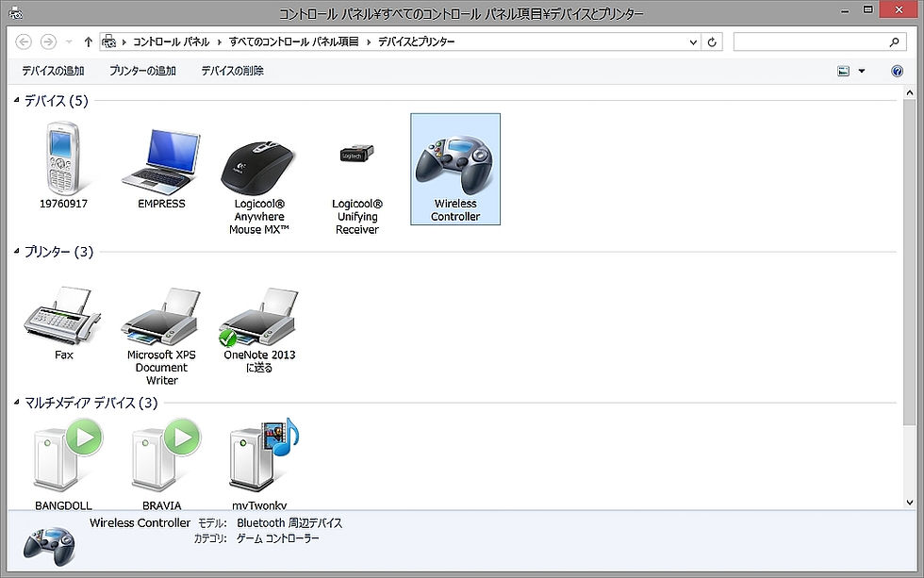
Task: Expand the chevron after コントロール パネル breadcrumb
Action: [x=219, y=41]
